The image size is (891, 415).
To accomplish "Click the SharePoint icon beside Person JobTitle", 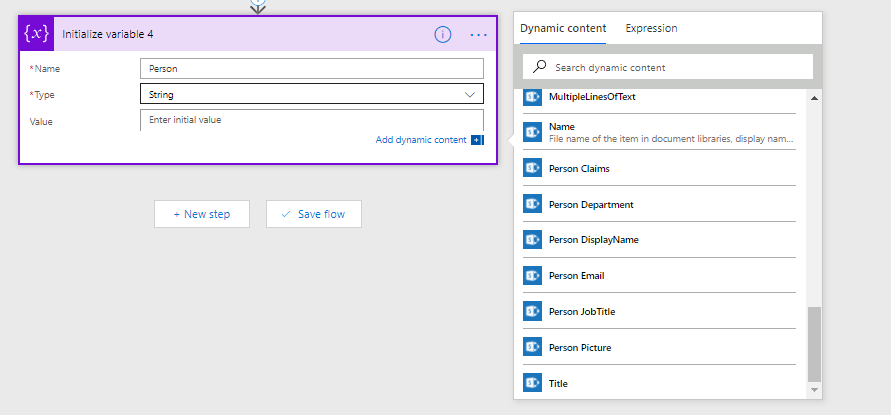I will (532, 311).
